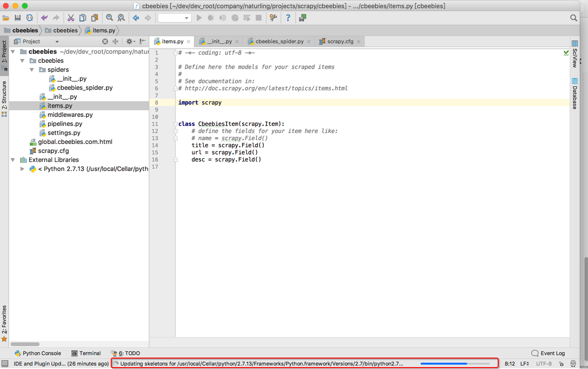Switch to the cbeebies_spider.py editor tab
Screen dimensions: 588x369
coord(279,42)
